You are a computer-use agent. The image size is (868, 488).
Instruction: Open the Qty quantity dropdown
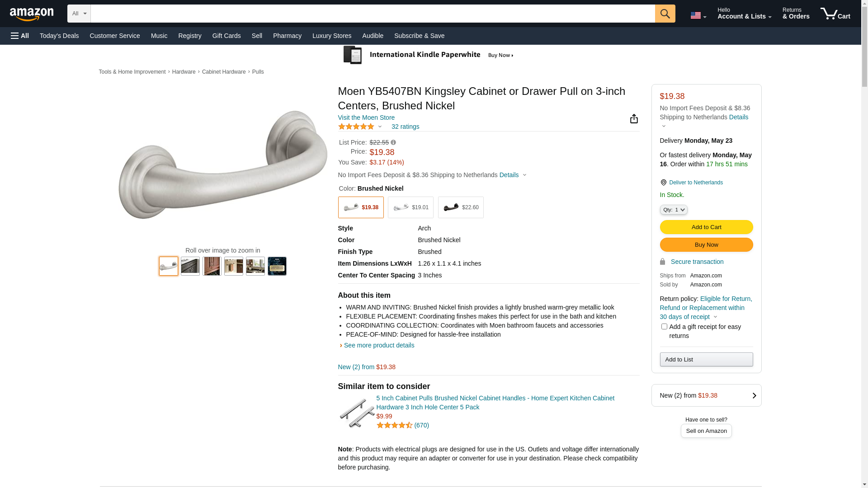point(674,210)
